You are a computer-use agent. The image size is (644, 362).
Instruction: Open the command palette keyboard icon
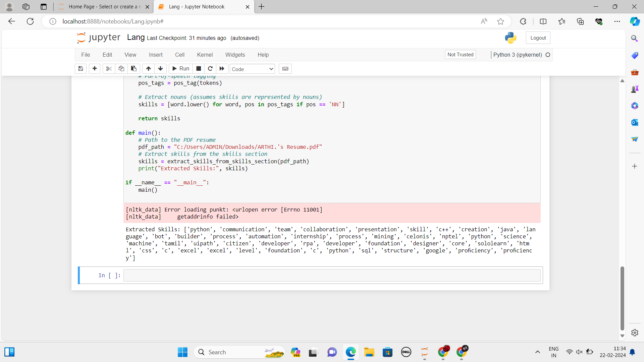tap(285, 69)
